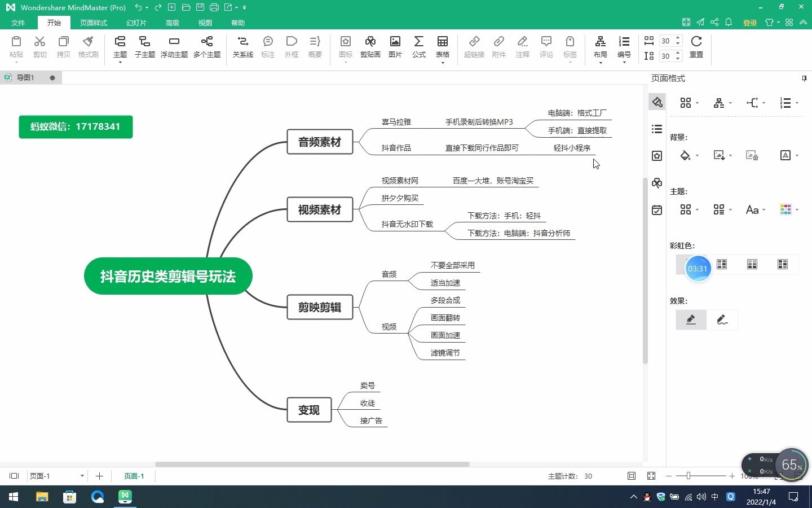Click the Summary (概要) icon
The image size is (812, 508).
tap(315, 42)
